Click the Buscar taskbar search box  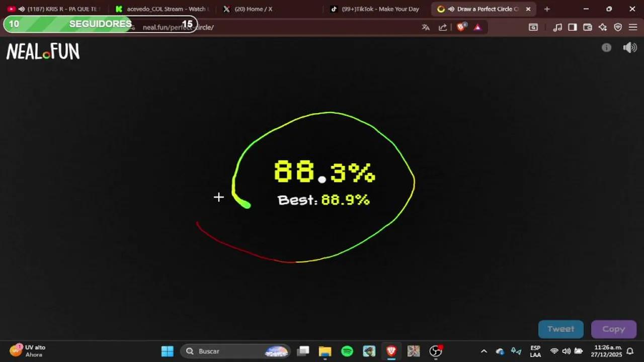pyautogui.click(x=235, y=351)
